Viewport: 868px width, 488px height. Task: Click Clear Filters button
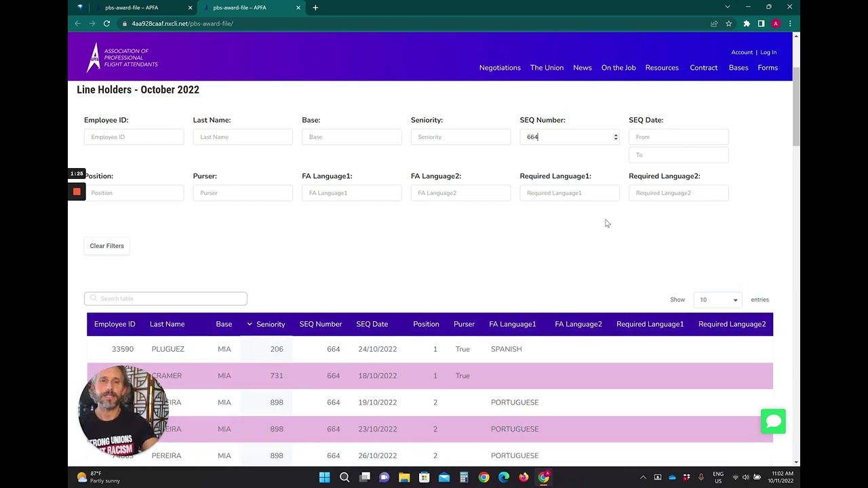tap(107, 246)
